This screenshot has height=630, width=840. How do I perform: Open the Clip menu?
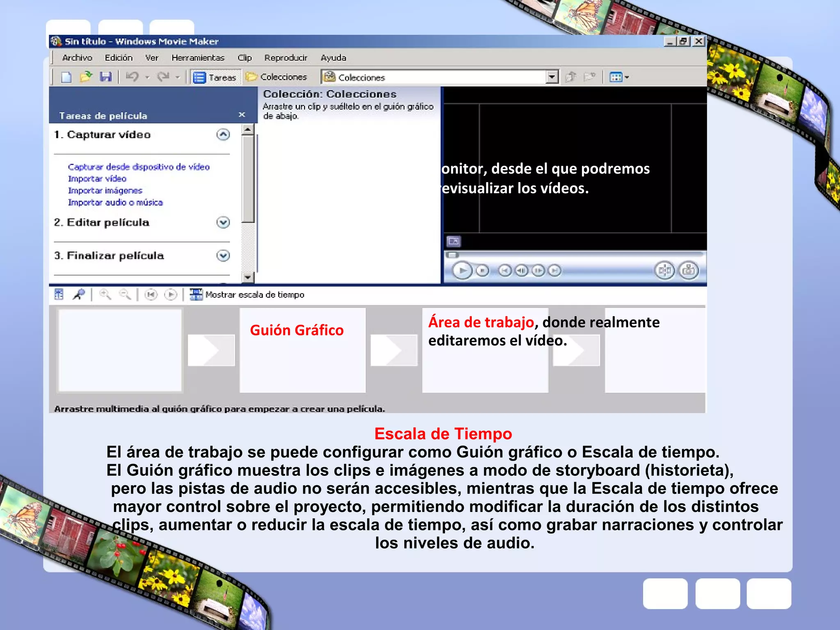pos(244,58)
